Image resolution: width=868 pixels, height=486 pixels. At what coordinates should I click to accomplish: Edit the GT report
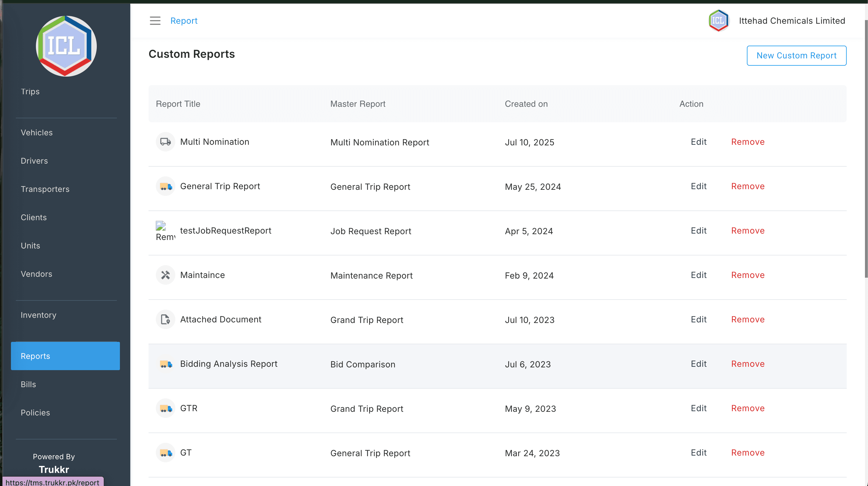698,453
